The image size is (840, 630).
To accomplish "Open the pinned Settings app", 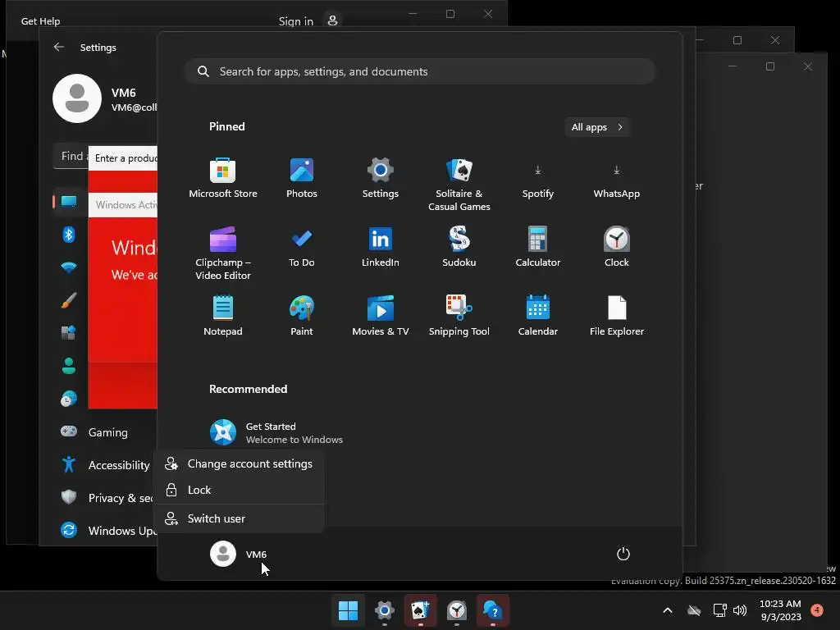I will (381, 178).
